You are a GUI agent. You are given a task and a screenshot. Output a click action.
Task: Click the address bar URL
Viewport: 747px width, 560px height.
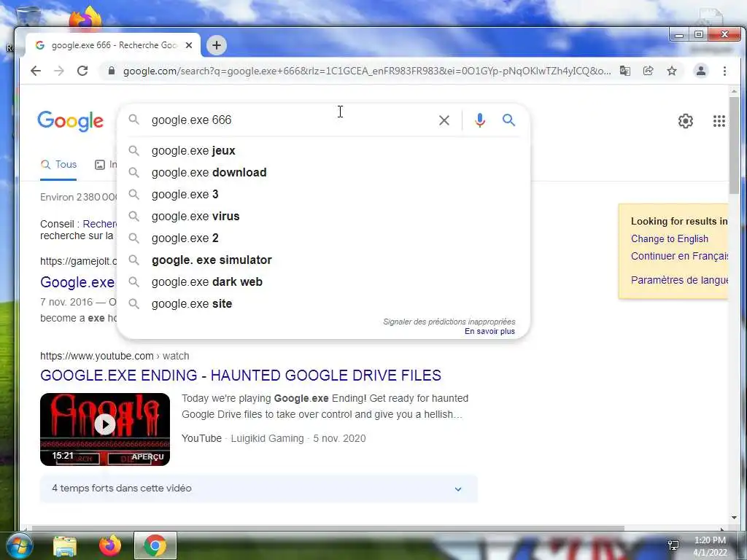click(367, 71)
